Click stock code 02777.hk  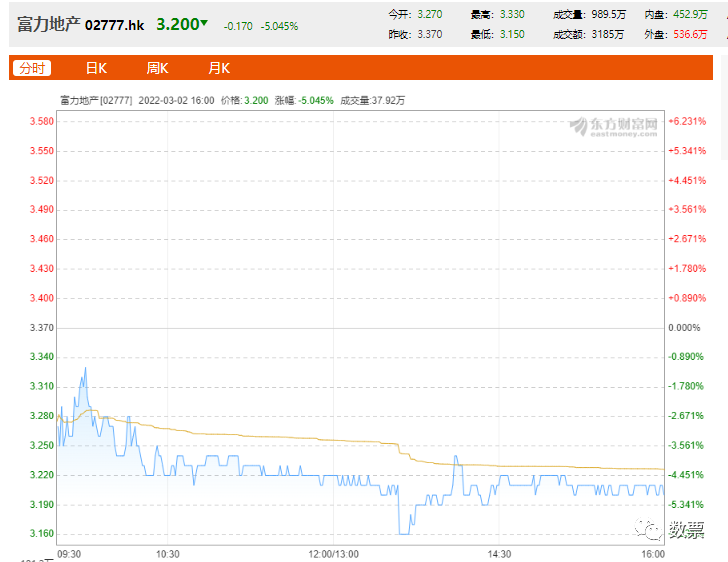pos(115,25)
